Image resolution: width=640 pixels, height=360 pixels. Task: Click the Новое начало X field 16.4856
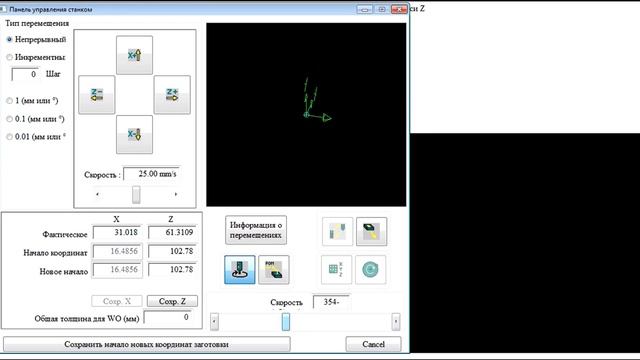(x=117, y=270)
